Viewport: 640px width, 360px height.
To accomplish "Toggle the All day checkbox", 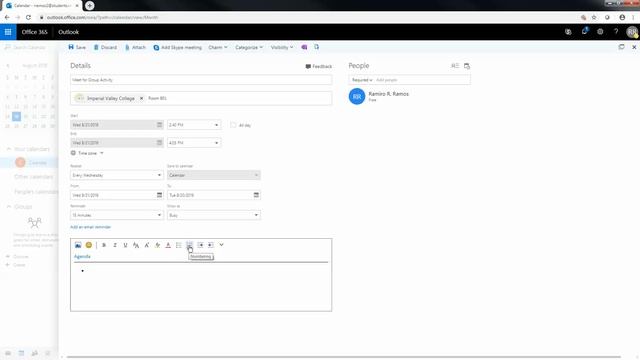I will click(x=233, y=125).
